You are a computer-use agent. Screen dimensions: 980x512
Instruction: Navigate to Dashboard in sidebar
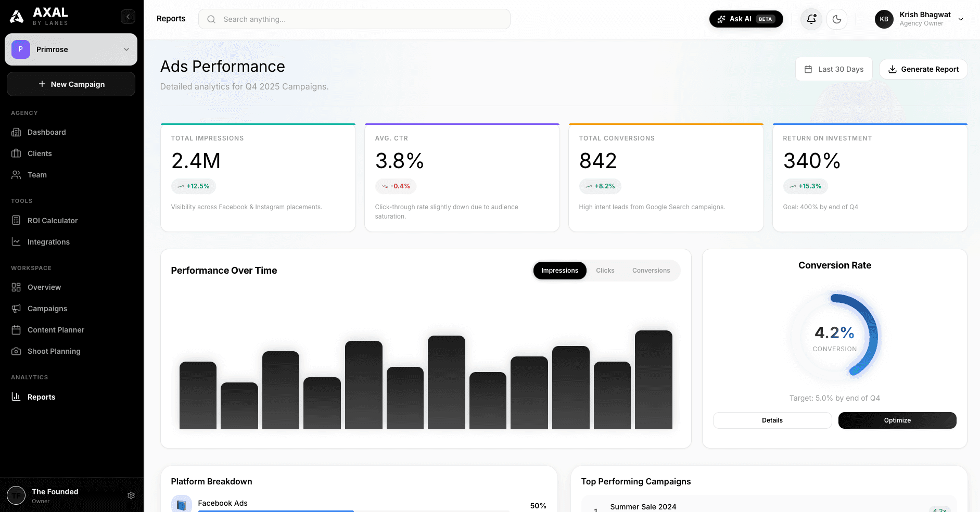pyautogui.click(x=46, y=132)
